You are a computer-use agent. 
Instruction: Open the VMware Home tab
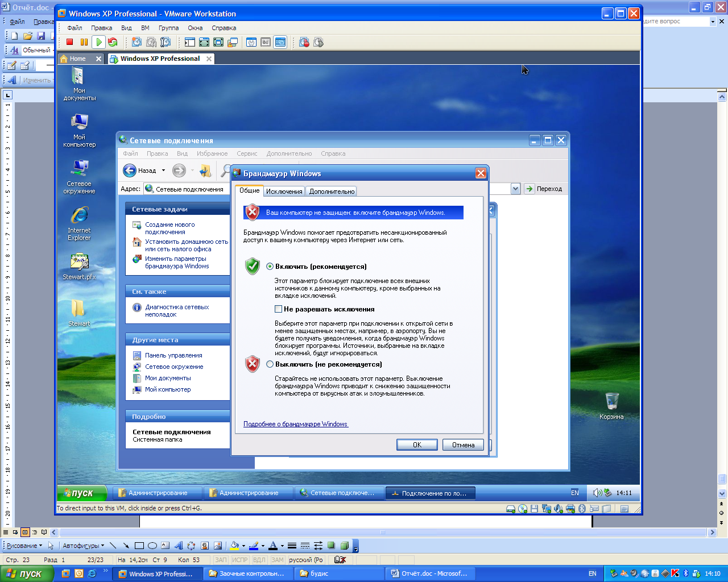pos(78,59)
